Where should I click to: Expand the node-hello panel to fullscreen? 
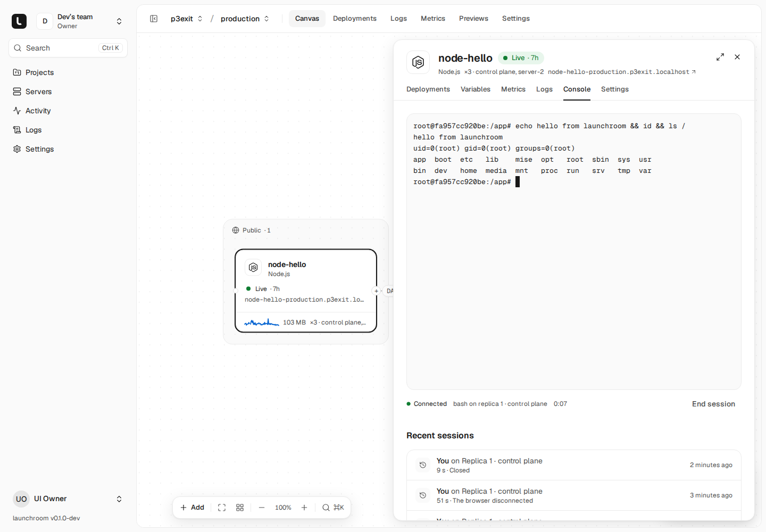(720, 57)
